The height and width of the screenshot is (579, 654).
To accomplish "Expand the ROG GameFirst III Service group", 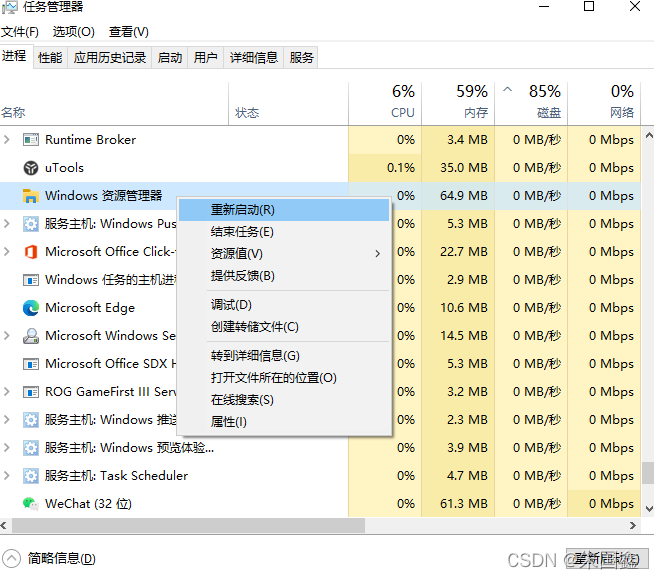I will pos(7,392).
